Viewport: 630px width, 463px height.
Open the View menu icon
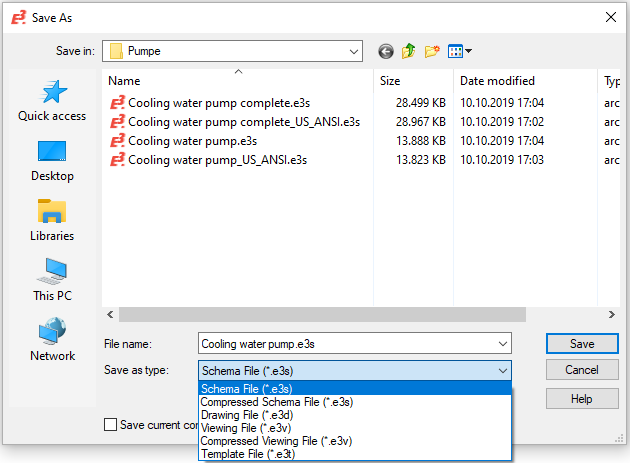click(460, 51)
